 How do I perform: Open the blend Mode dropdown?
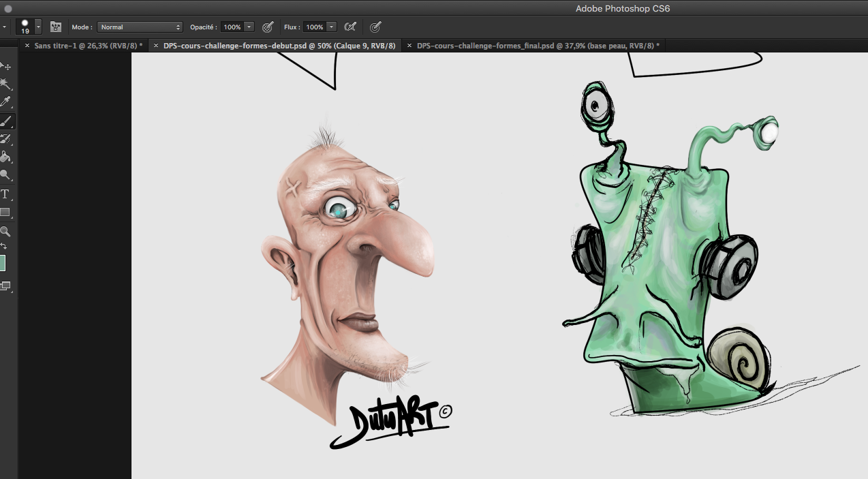[140, 27]
